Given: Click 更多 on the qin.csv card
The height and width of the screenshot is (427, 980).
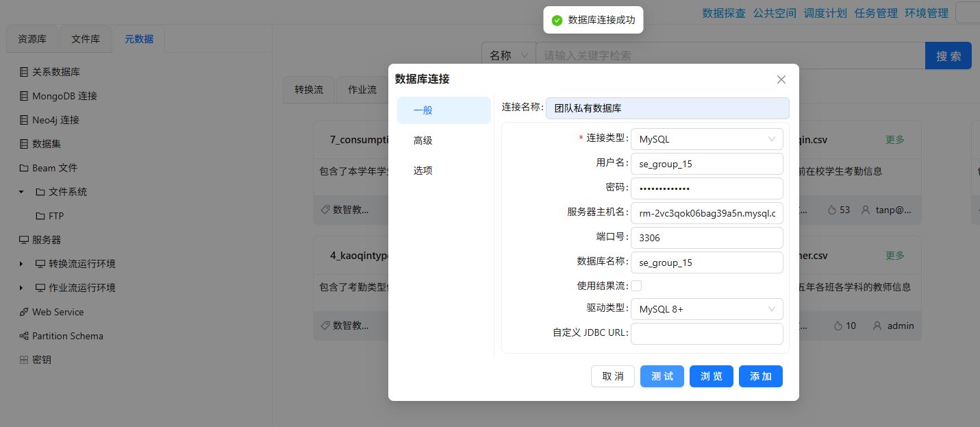Looking at the screenshot, I should (x=895, y=140).
